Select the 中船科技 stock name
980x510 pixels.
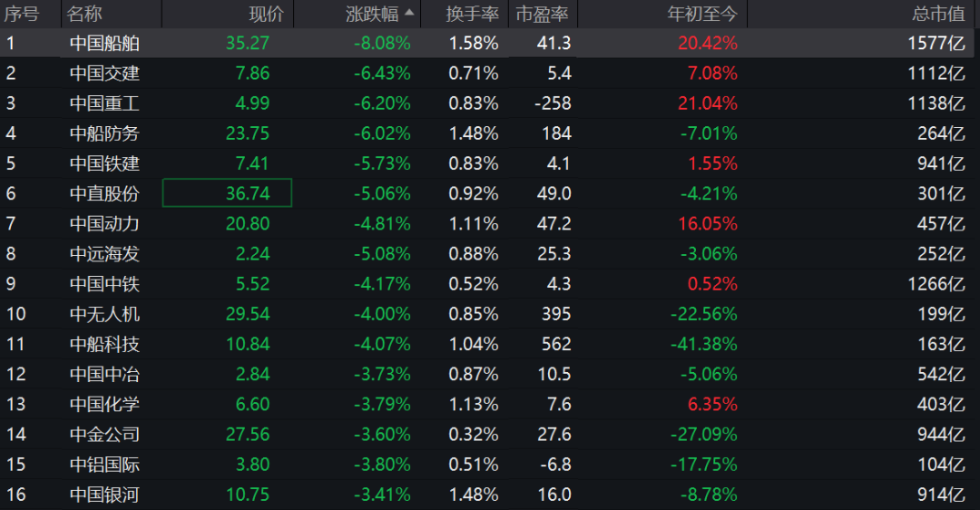tap(104, 344)
